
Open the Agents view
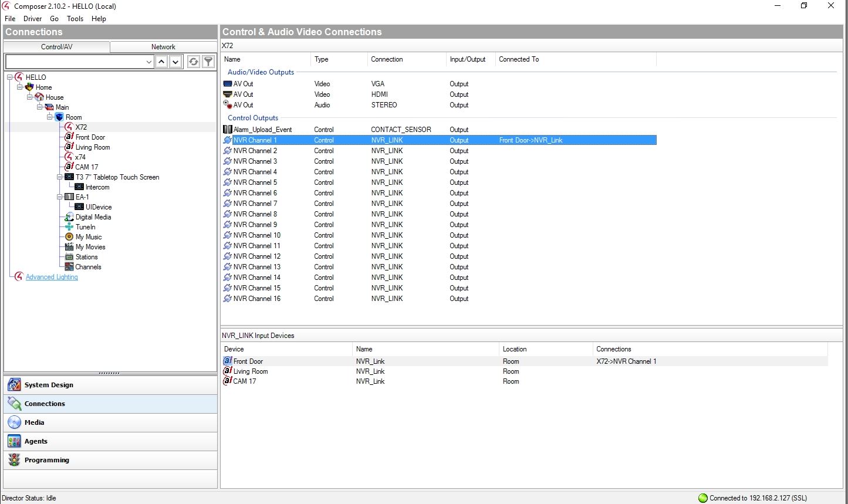(36, 441)
